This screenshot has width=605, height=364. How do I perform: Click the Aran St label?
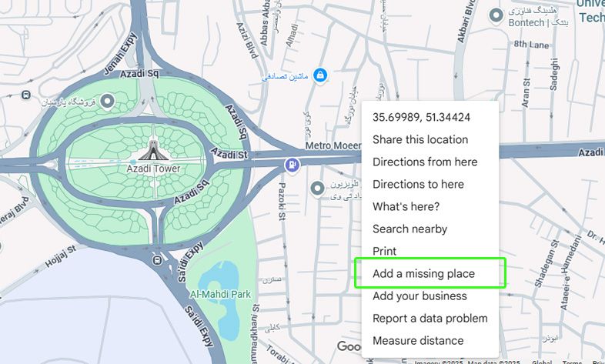point(526,92)
